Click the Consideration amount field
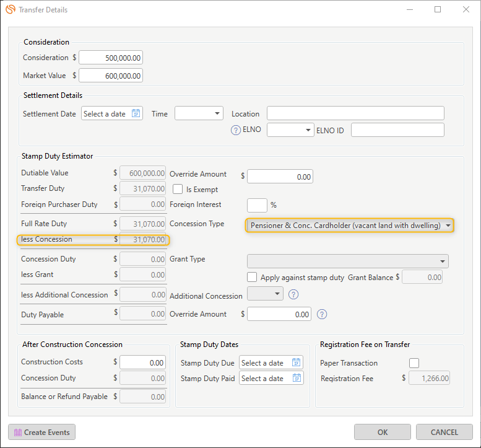The image size is (481, 448). click(x=111, y=58)
